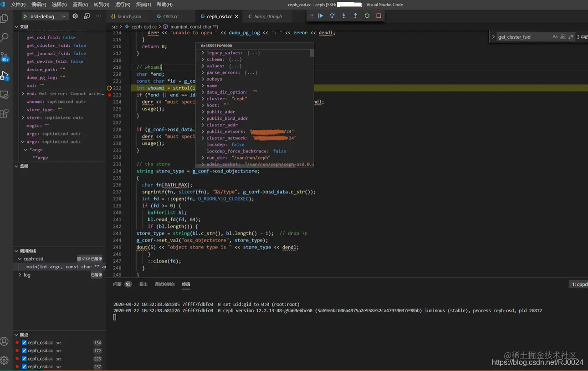Open the 终端(T) menu in the menu bar
Viewport: 588px width, 371px height.
click(x=143, y=5)
